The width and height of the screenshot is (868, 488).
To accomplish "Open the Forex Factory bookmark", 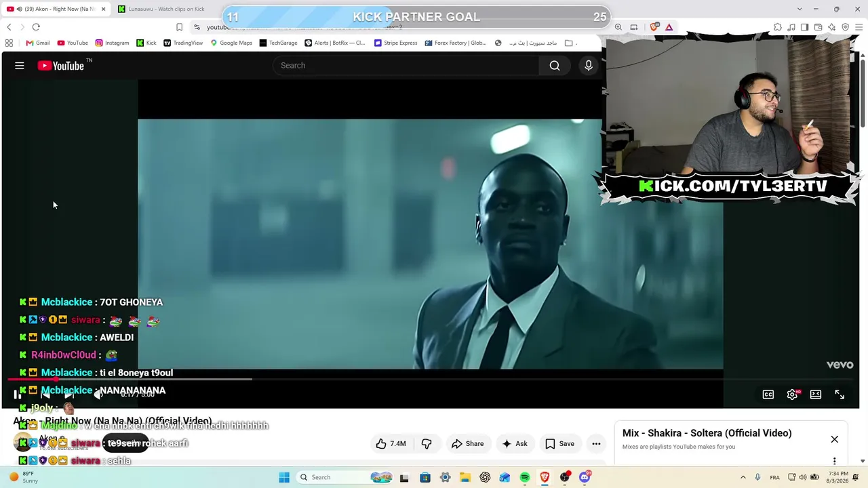I will tap(456, 43).
